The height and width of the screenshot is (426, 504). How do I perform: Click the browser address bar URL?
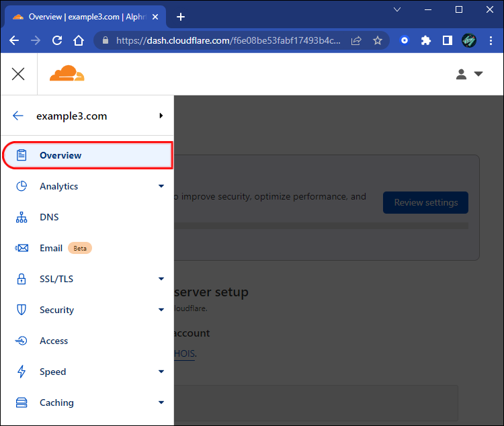228,40
